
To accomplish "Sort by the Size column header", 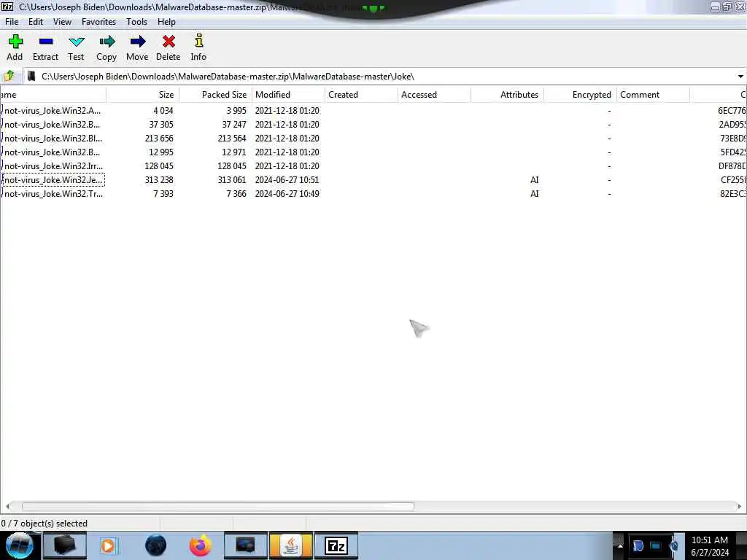I will [142, 94].
